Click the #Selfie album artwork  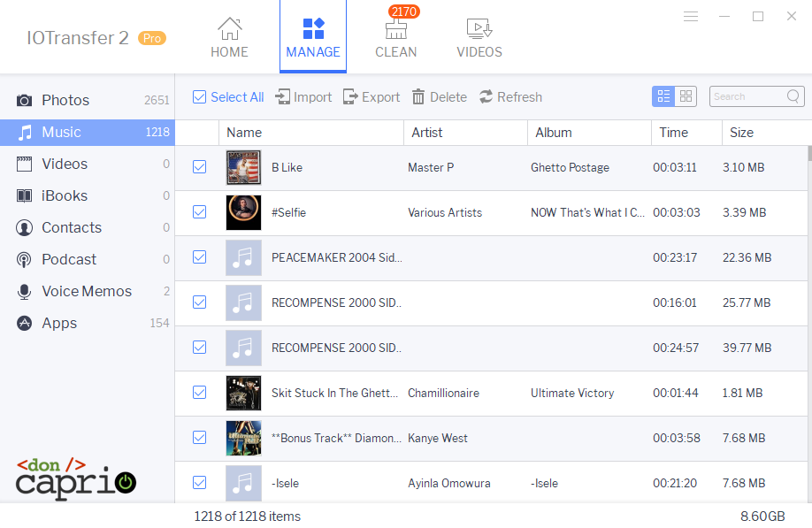(x=243, y=212)
